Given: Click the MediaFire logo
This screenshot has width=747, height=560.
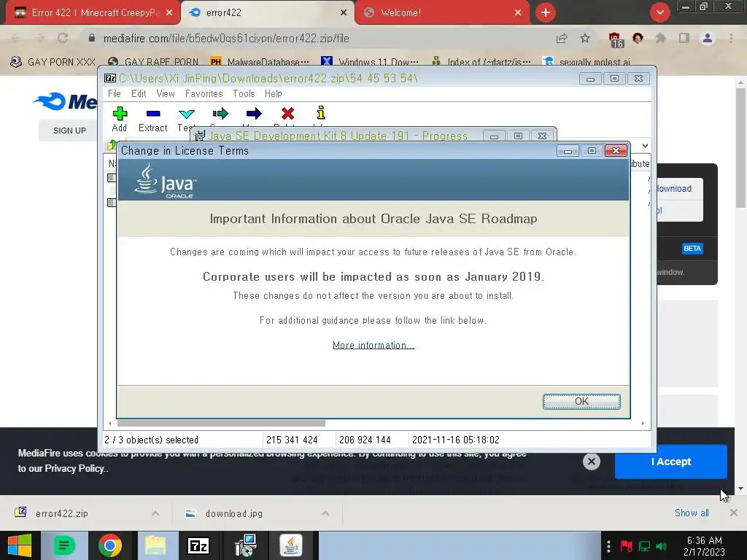Looking at the screenshot, I should point(65,101).
